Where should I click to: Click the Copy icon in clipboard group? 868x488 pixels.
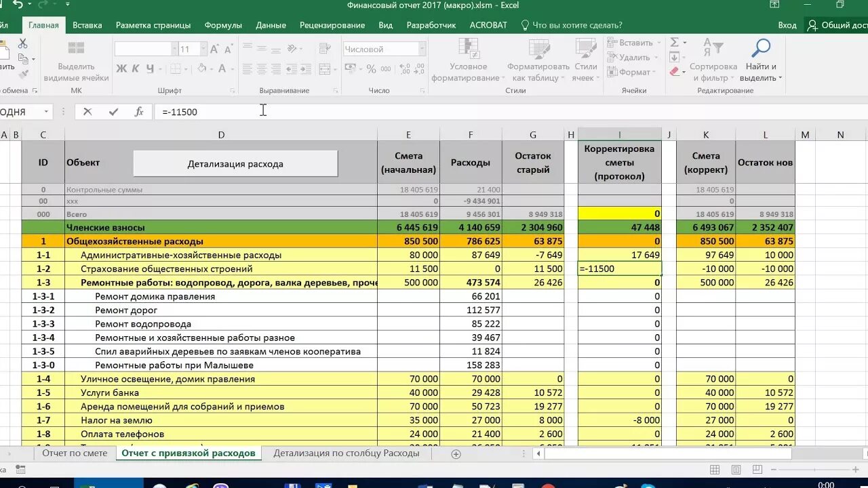pyautogui.click(x=22, y=59)
